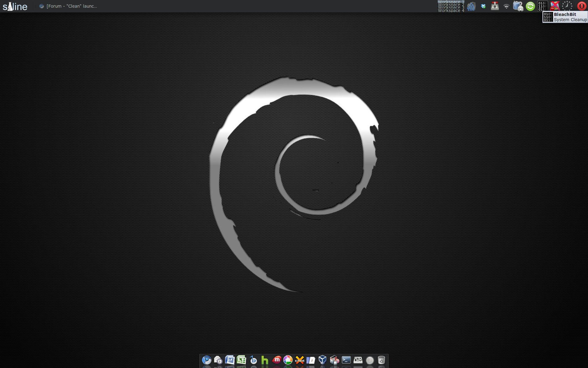
Task: Launch the Excel spreadsheet dock icon
Action: (241, 360)
